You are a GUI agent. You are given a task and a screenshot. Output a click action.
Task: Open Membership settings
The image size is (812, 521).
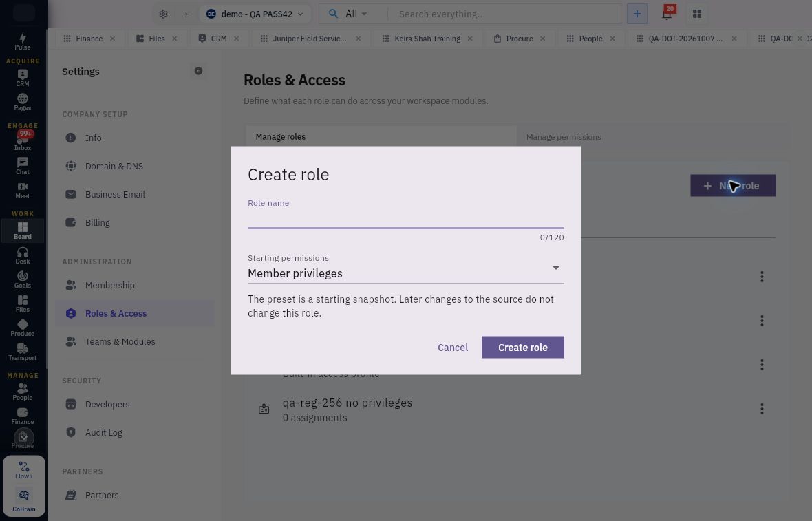[135, 286]
